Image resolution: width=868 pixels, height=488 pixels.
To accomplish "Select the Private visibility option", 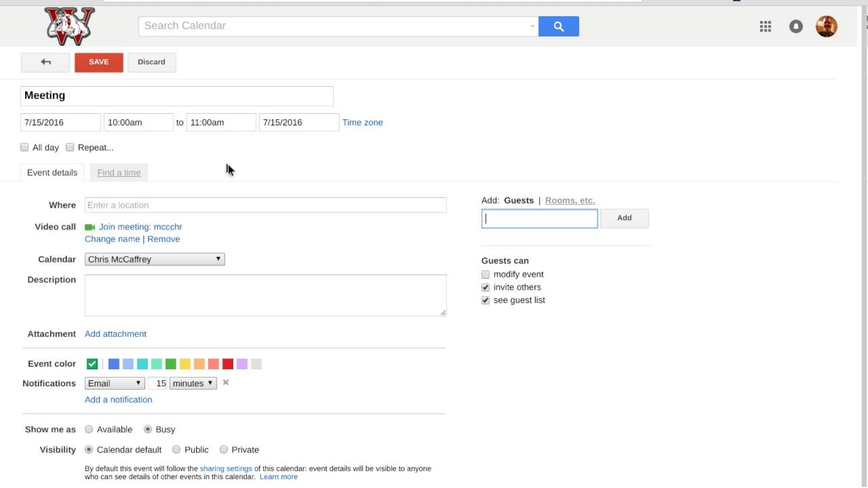I will point(224,449).
